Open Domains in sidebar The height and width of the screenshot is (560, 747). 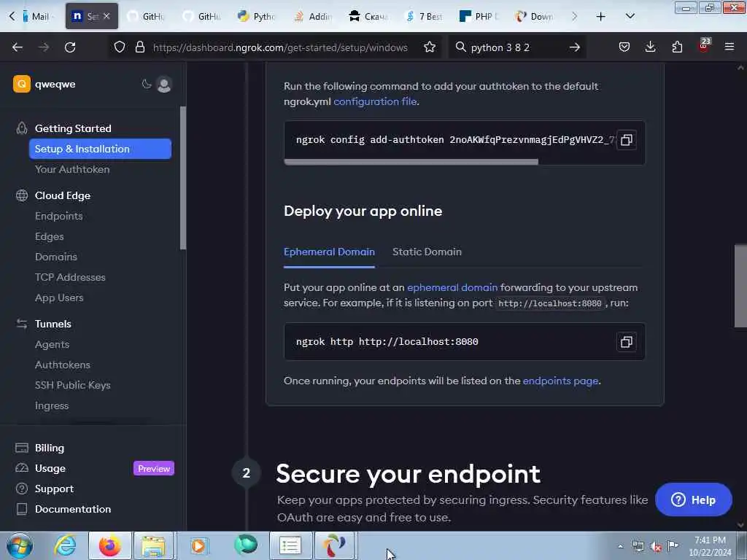coord(55,257)
